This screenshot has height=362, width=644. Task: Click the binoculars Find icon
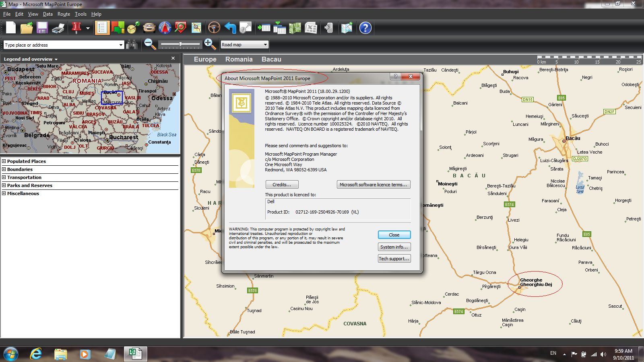point(132,45)
